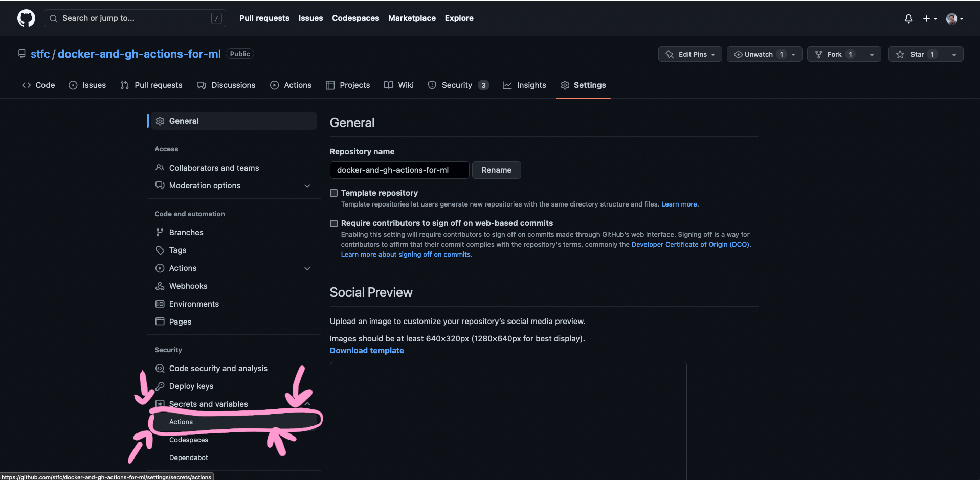The image size is (980, 481).
Task: Select the circled Actions secrets entry
Action: point(181,422)
